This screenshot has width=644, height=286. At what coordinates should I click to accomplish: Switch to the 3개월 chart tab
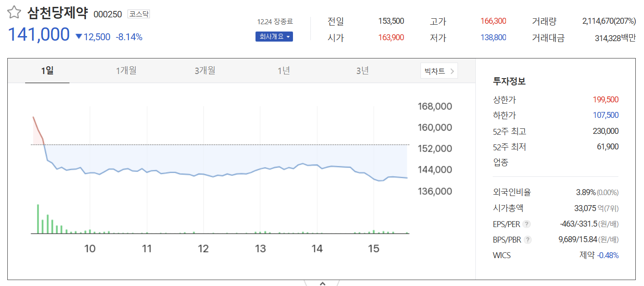point(205,71)
